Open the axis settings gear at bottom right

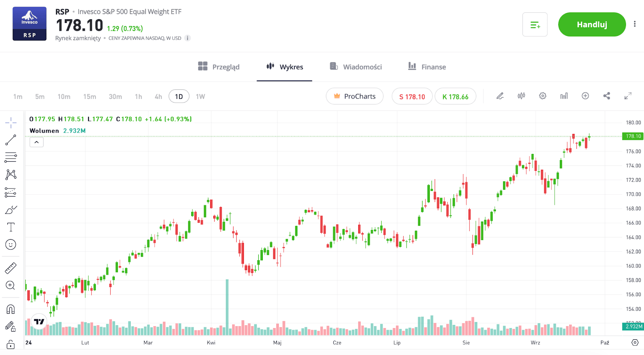[635, 343]
